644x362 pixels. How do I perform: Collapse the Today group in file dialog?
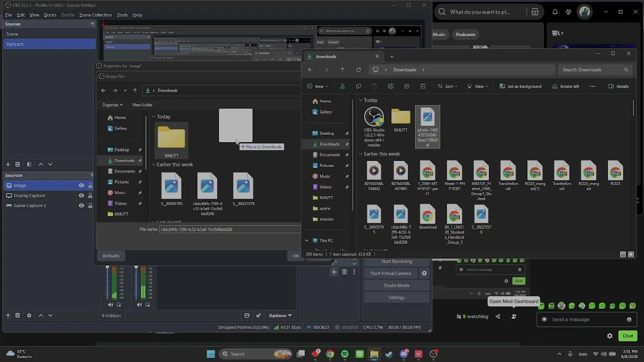point(154,117)
